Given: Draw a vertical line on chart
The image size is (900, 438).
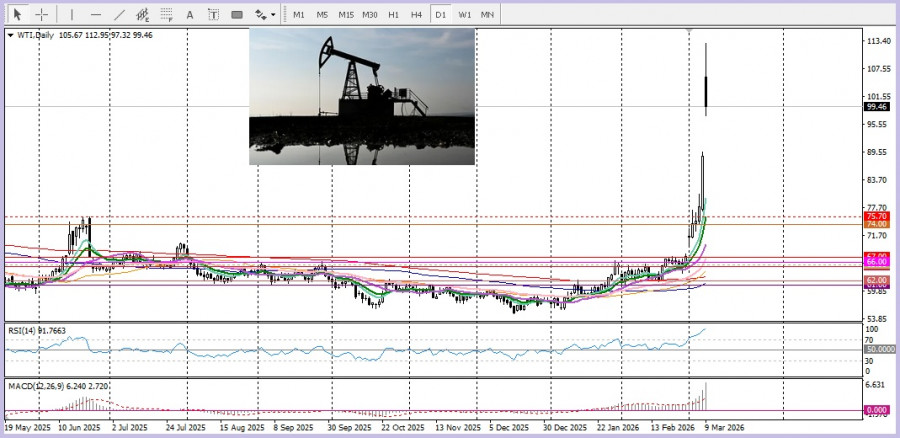Looking at the screenshot, I should (71, 15).
